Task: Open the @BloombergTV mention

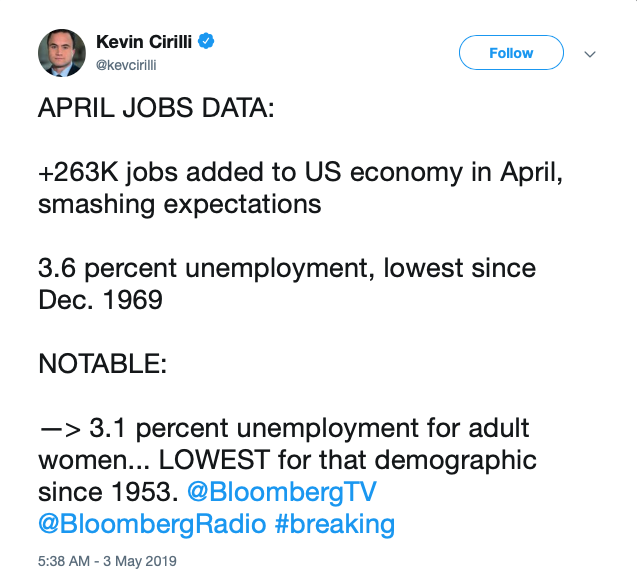Action: tap(282, 492)
